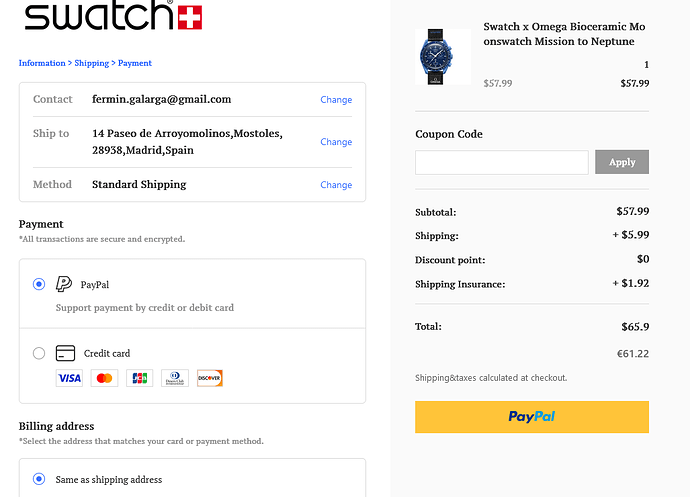Choose Same as shipping address
690x497 pixels.
pyautogui.click(x=39, y=479)
